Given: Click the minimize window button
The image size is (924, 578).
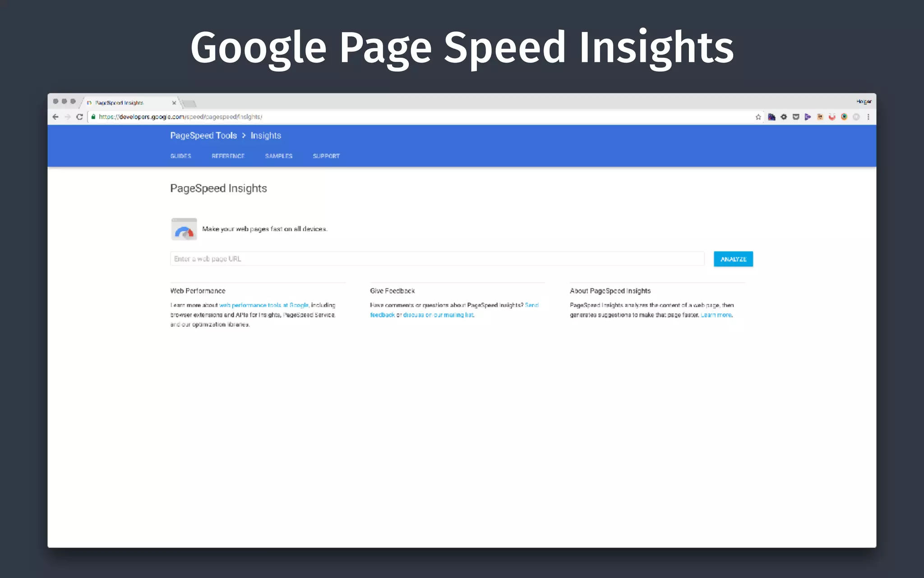Looking at the screenshot, I should tap(65, 101).
